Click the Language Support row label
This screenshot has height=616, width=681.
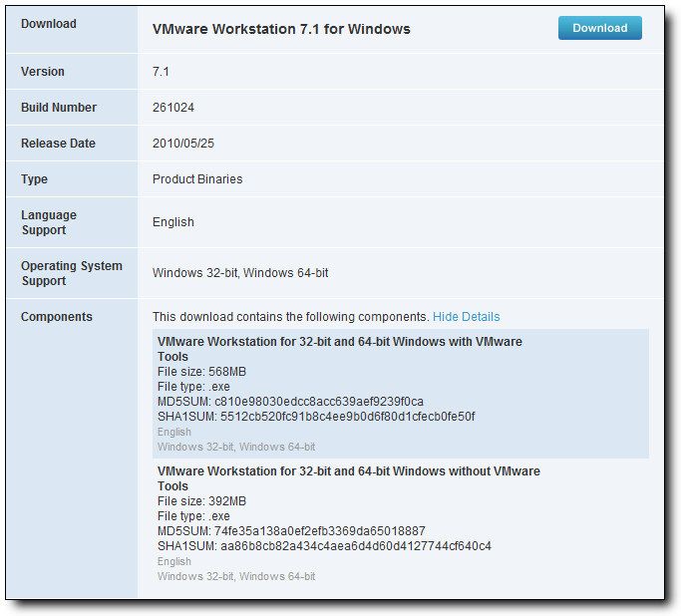click(49, 222)
